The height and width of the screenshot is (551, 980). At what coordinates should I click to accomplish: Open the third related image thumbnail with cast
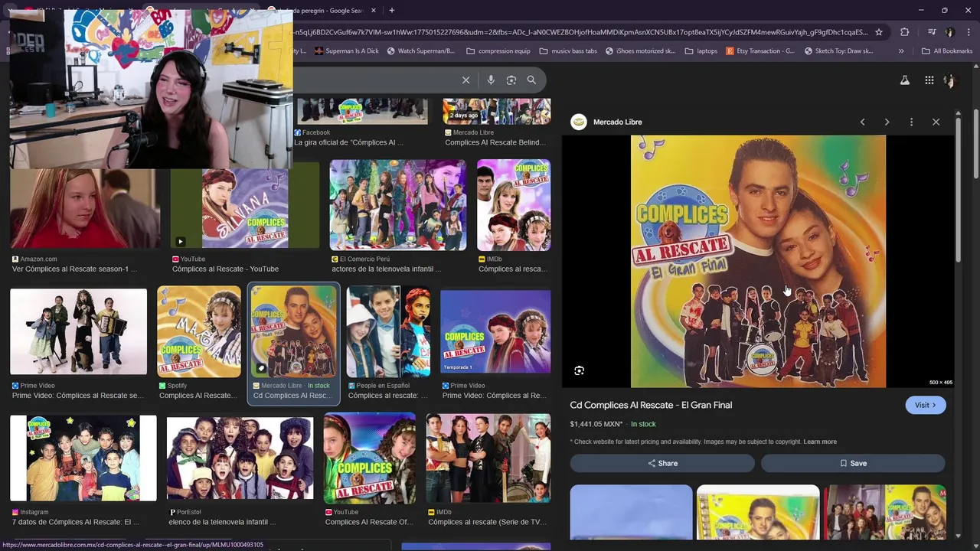click(885, 512)
